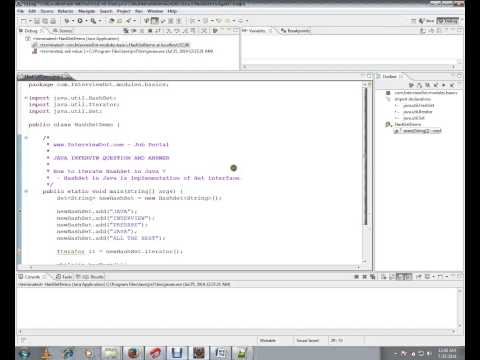Screen dimensions: 480x360
Task: Open VLC media player from taskbar
Action: (47, 353)
